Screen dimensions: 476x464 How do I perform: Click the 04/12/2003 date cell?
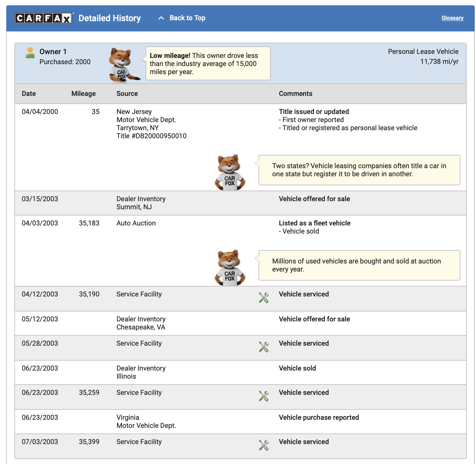40,294
